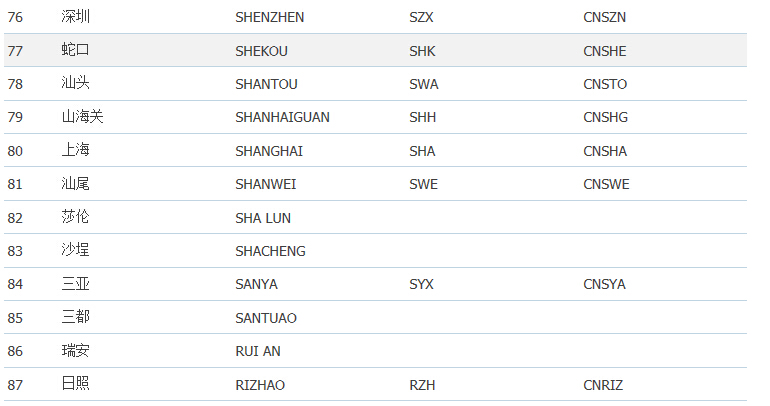Select the SHA LUN entry
770x406 pixels.
tap(263, 218)
